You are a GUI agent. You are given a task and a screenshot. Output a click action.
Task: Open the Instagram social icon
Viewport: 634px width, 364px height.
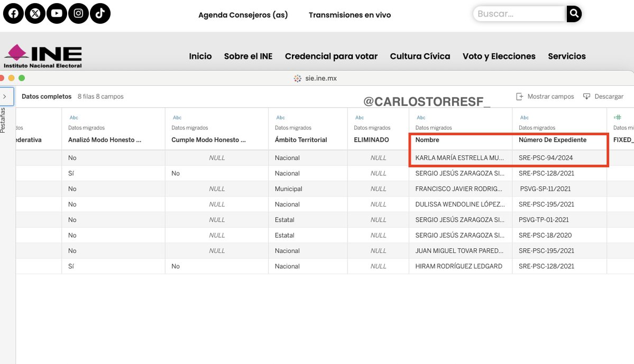point(78,13)
